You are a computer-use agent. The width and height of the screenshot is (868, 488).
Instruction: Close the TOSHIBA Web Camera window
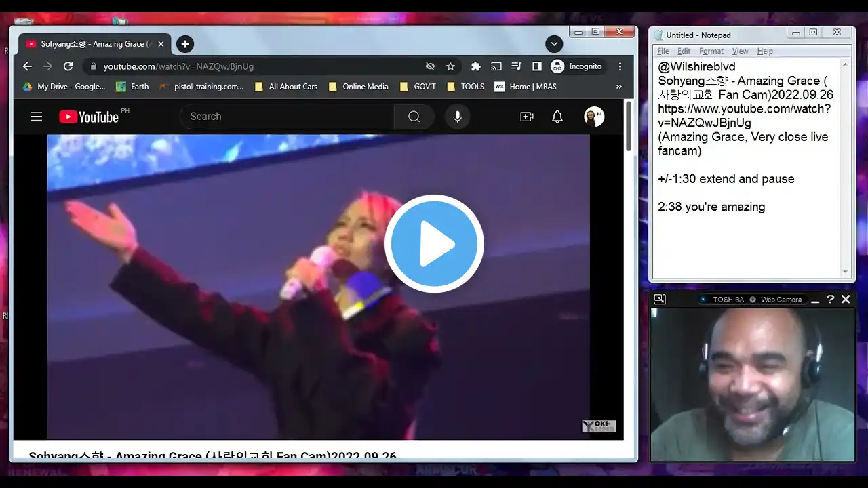click(x=846, y=299)
